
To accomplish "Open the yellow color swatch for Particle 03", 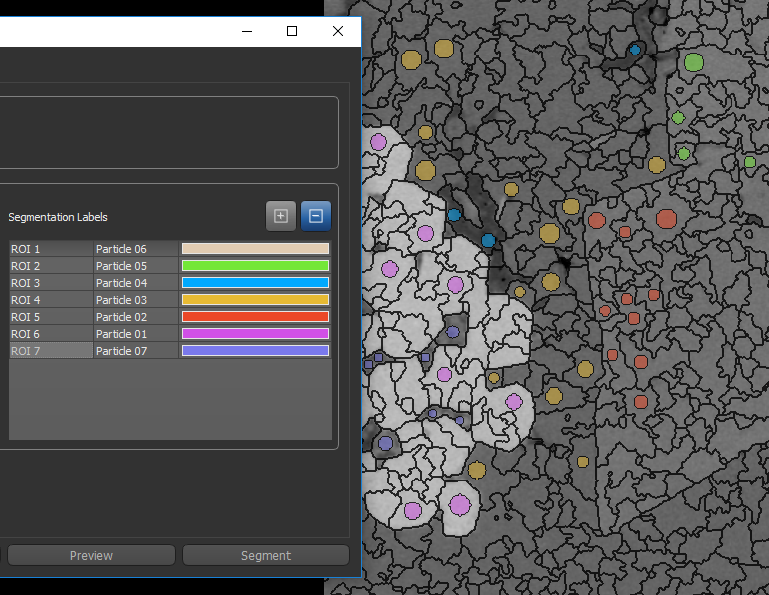I will [x=255, y=300].
